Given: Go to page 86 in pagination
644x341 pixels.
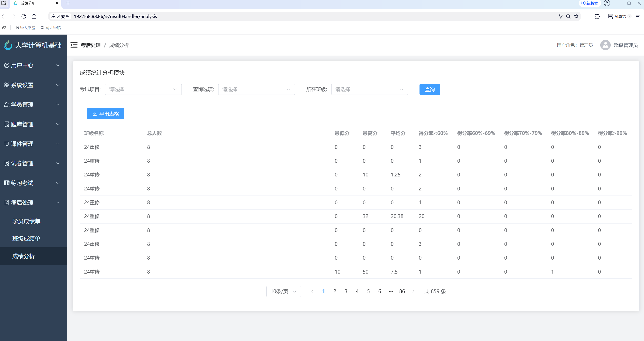Looking at the screenshot, I should click(402, 291).
